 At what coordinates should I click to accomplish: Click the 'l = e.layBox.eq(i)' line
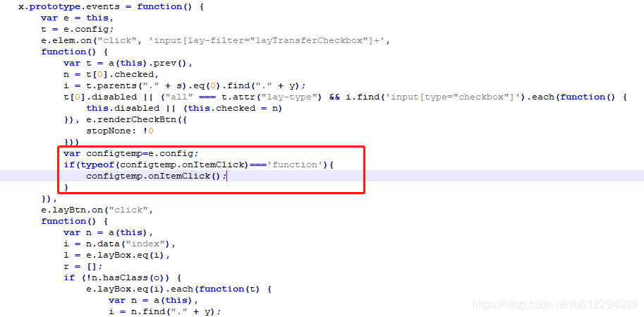click(116, 255)
